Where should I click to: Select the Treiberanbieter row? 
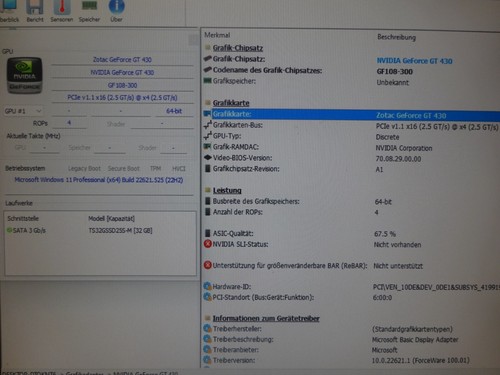point(352,350)
